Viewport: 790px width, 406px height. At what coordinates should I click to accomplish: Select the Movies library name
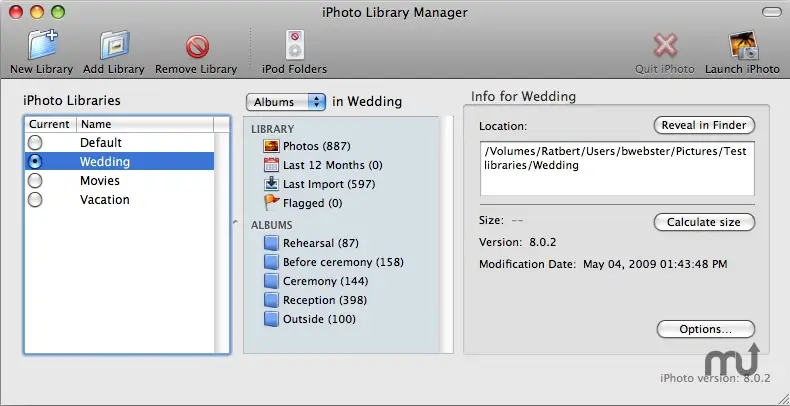[100, 180]
